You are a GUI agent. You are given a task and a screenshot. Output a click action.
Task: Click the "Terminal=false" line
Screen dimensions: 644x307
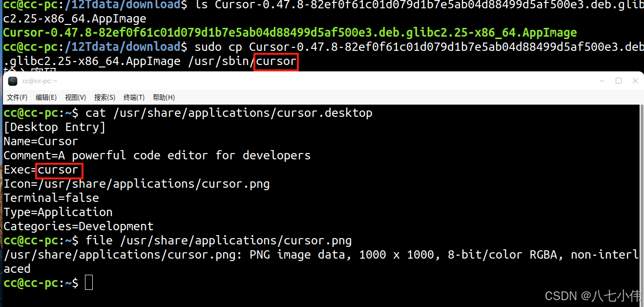pyautogui.click(x=51, y=198)
